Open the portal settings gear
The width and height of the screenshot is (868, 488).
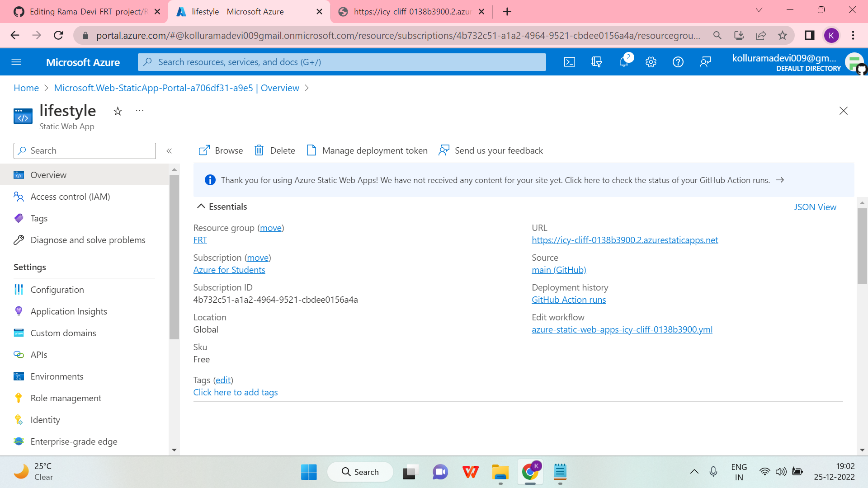tap(651, 62)
